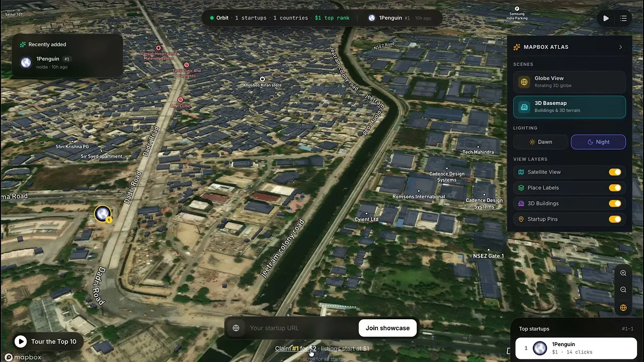The width and height of the screenshot is (644, 362).
Task: Click Claim #1 for $2 link
Action: point(296,348)
